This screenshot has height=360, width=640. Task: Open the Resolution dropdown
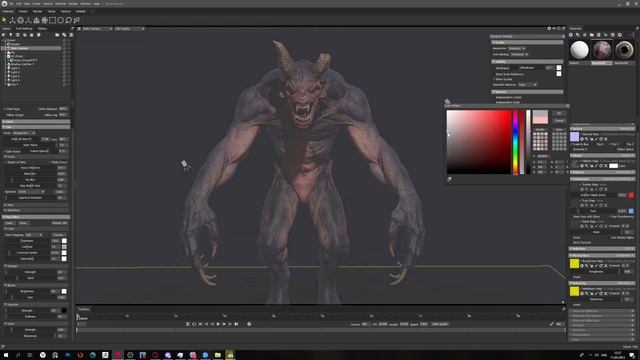[517, 48]
